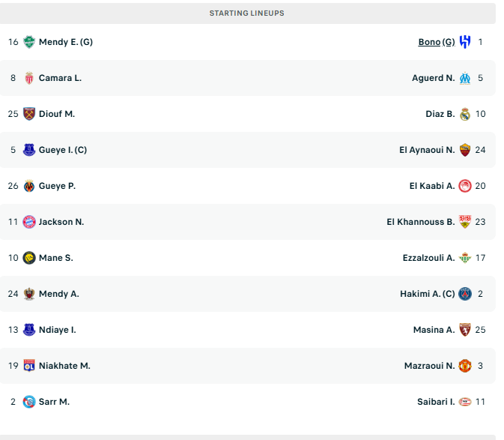This screenshot has width=504, height=440.
Task: Click the West Ham crest beside Diouf M.
Action: (x=29, y=114)
